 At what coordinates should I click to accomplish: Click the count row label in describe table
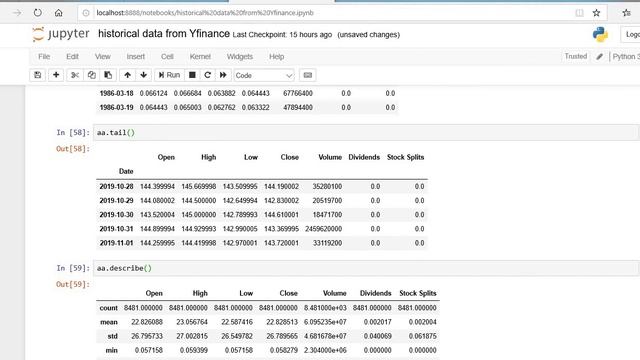coord(109,308)
